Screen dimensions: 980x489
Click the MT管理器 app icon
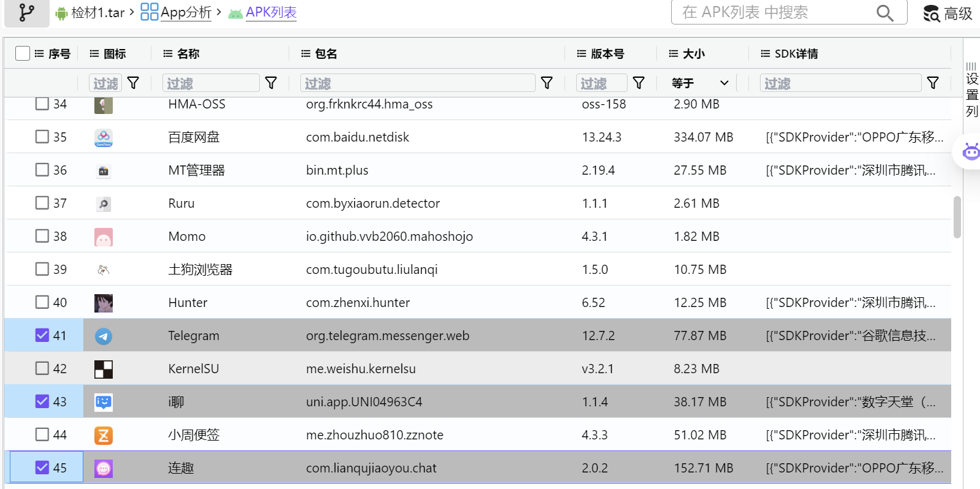104,171
